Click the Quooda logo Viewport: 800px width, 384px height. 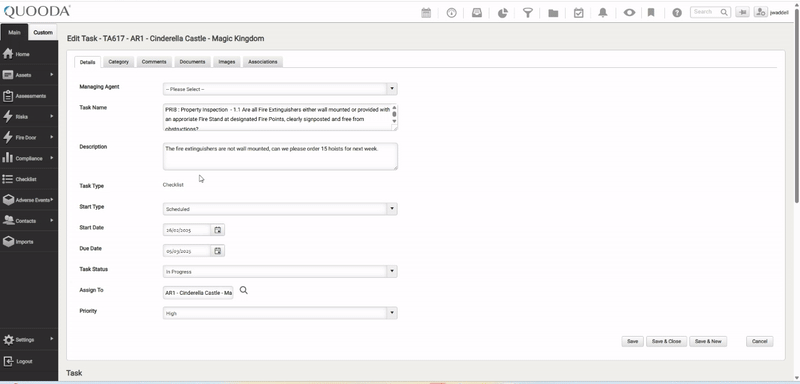36,11
